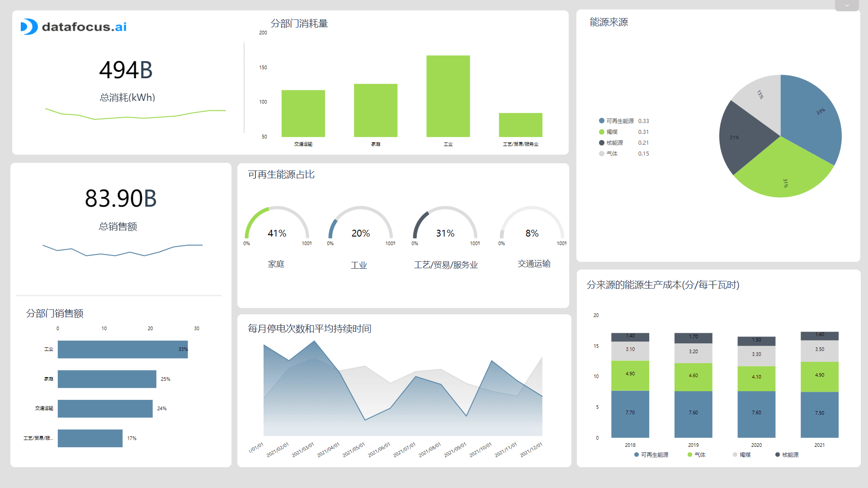Click the 1.50 top segment in 2020 bar
868x488 pixels.
point(756,341)
